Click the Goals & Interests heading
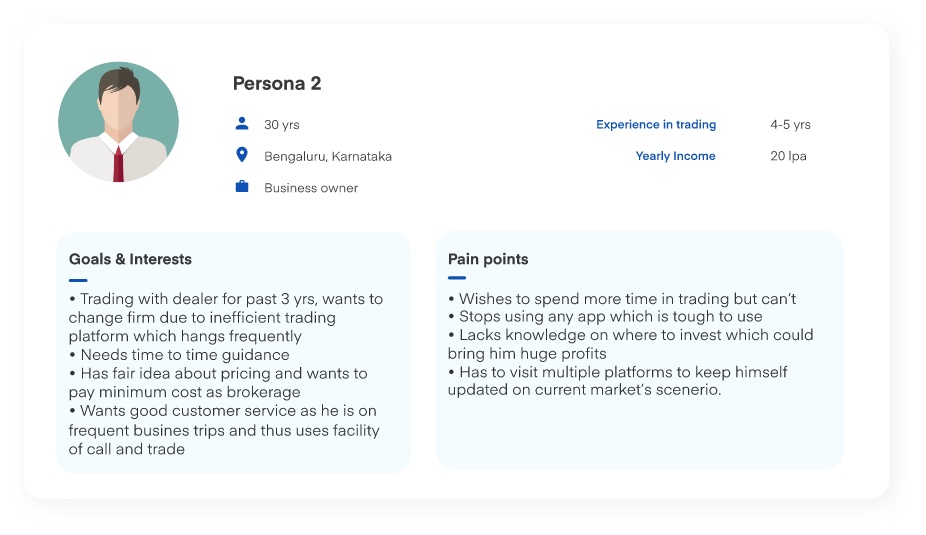The width and height of the screenshot is (926, 535). [130, 259]
